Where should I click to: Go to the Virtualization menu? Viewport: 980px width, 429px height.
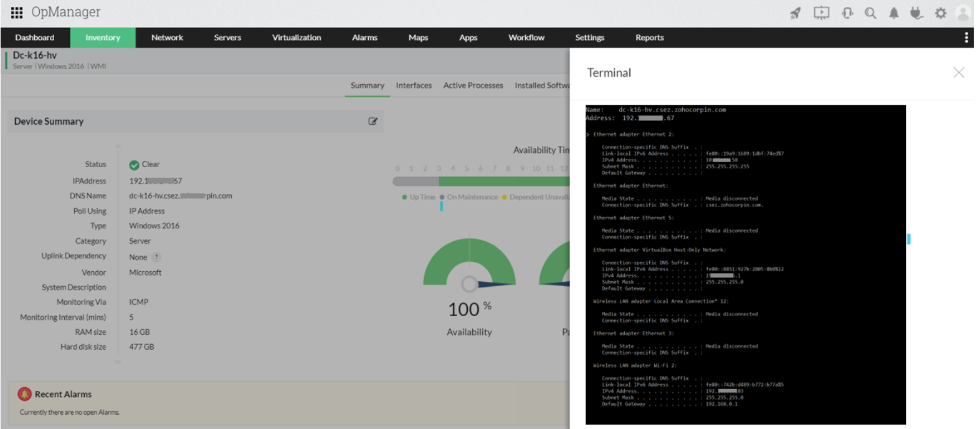point(297,37)
